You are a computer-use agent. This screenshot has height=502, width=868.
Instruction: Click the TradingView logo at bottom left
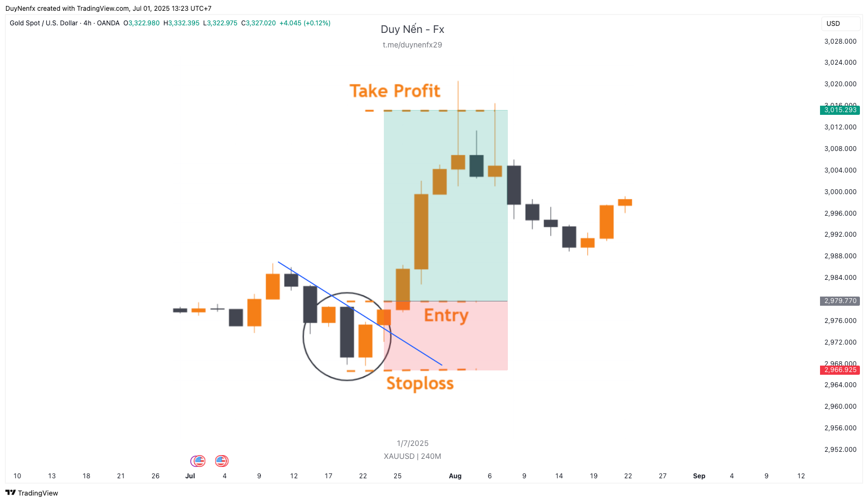click(x=31, y=493)
